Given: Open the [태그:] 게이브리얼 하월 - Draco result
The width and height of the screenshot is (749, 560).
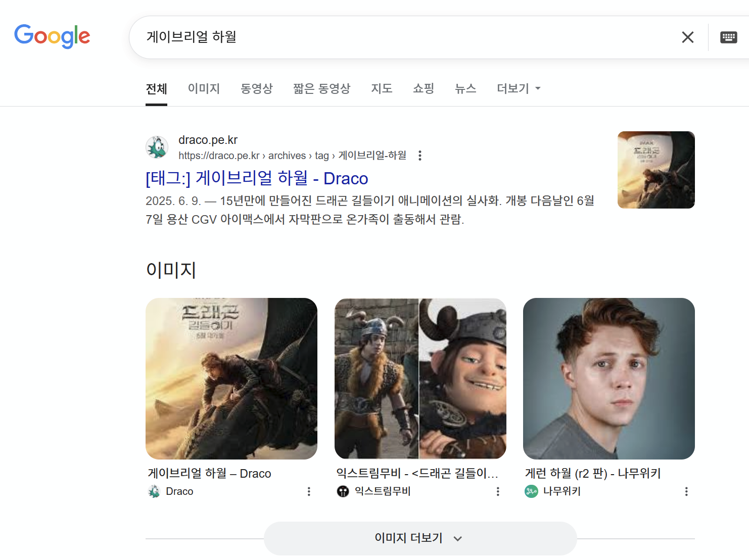Looking at the screenshot, I should (257, 178).
